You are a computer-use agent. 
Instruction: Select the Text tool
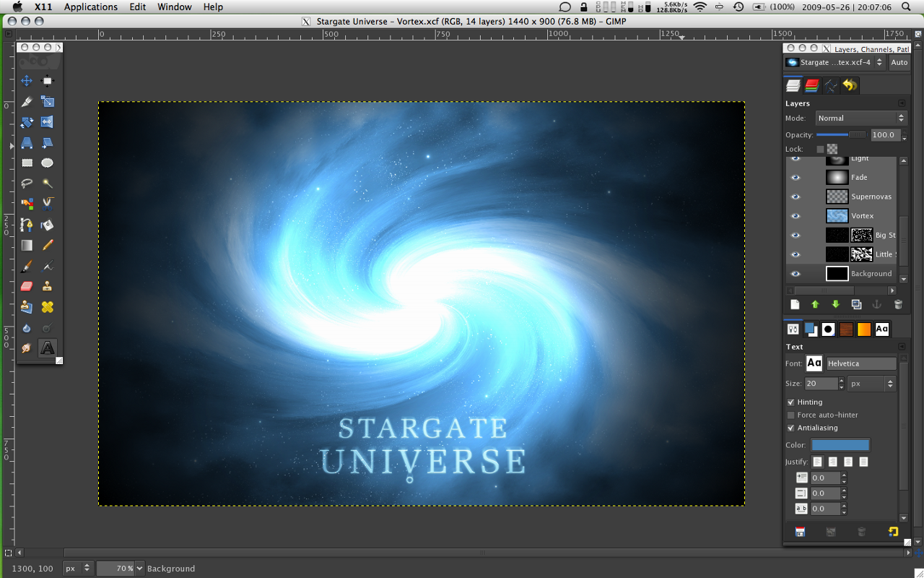point(48,348)
